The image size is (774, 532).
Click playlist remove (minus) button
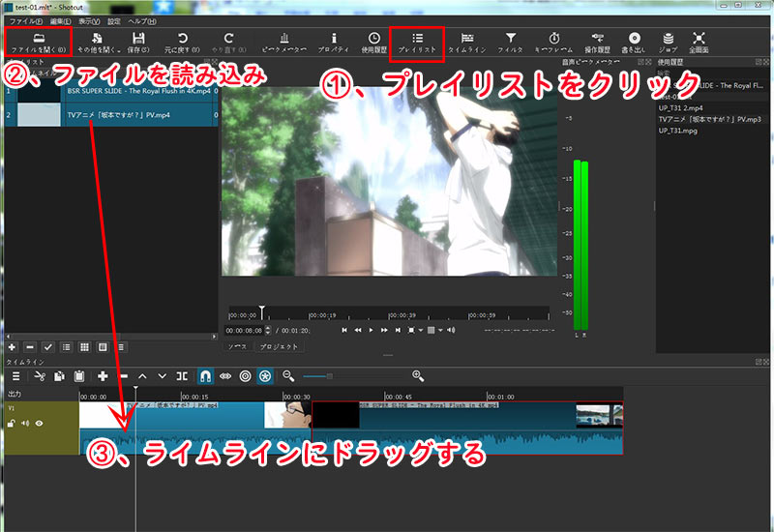click(x=30, y=347)
